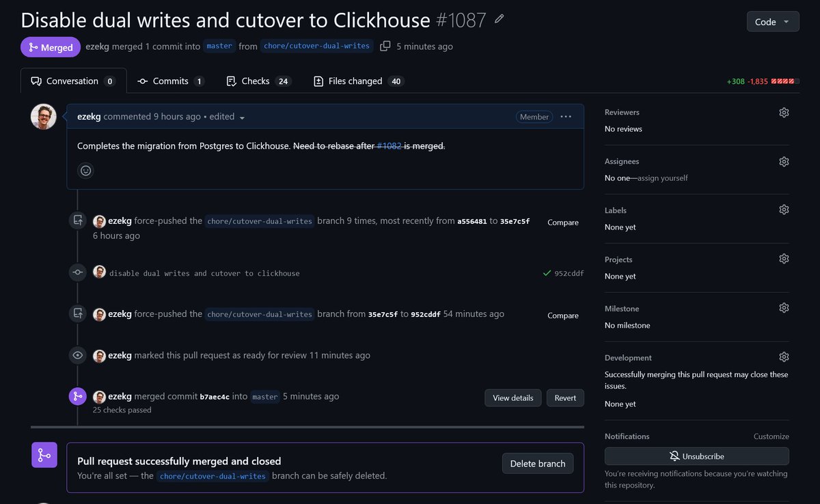Open the Milestone settings gear

click(x=784, y=308)
